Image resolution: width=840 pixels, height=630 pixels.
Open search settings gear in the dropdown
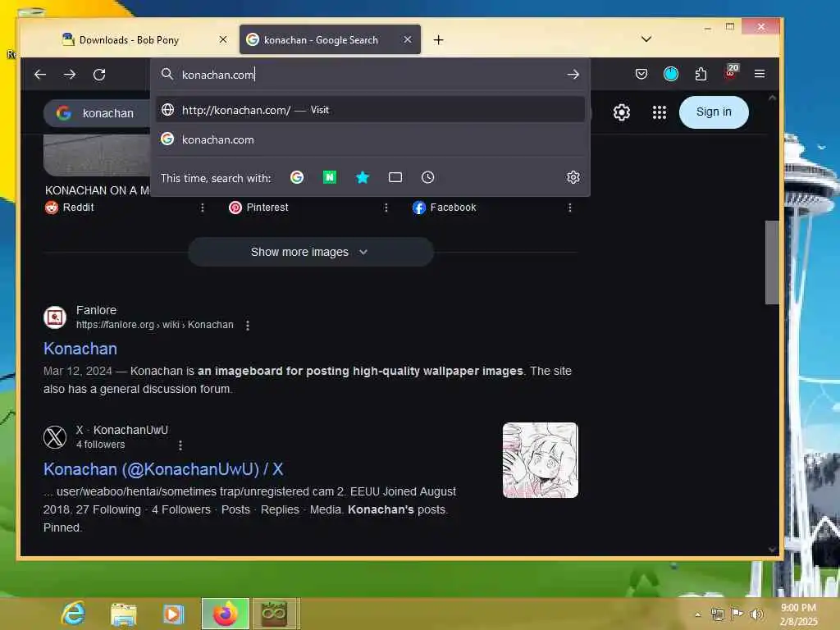pyautogui.click(x=573, y=177)
